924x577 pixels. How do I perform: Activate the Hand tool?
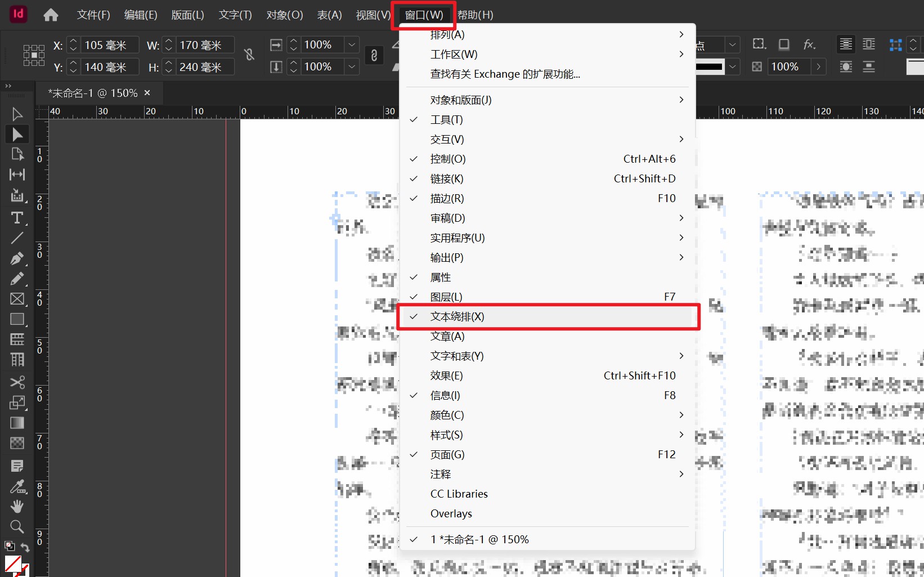[x=17, y=506]
